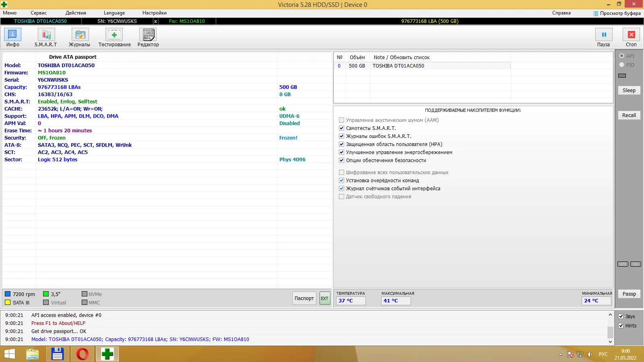Click the Action Center flag tray icon
The image size is (644, 362).
coord(570,354)
